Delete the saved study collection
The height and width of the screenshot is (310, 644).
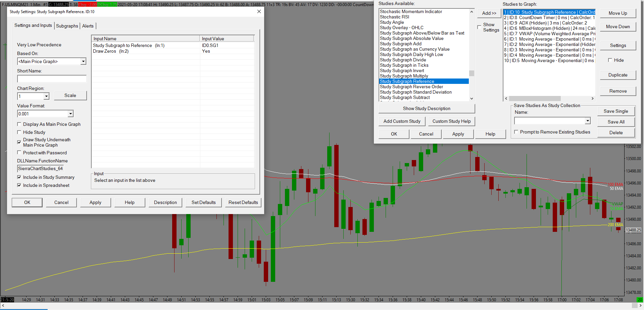click(616, 133)
